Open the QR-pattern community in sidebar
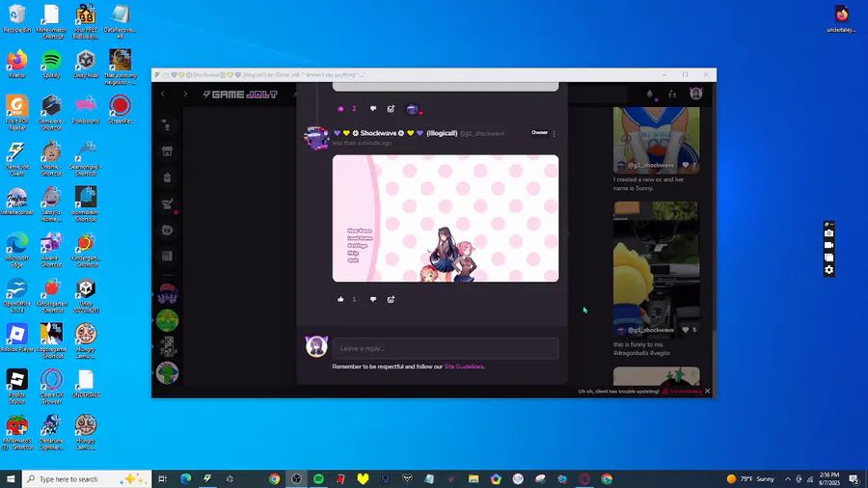The image size is (868, 488). click(167, 347)
